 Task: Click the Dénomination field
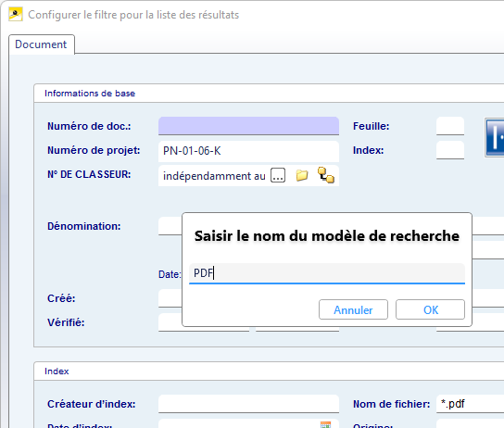(x=170, y=226)
